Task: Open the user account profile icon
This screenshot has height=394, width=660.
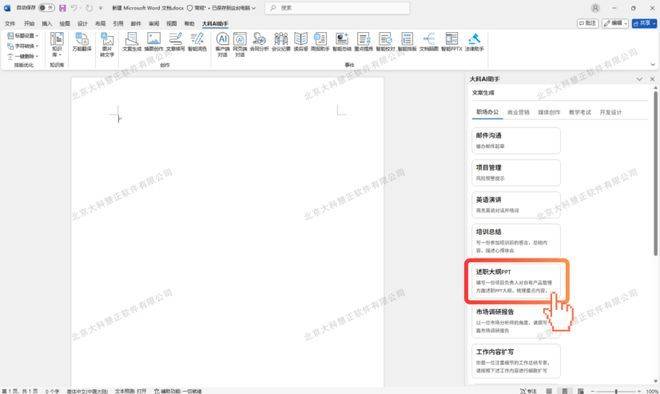Action: tap(595, 8)
